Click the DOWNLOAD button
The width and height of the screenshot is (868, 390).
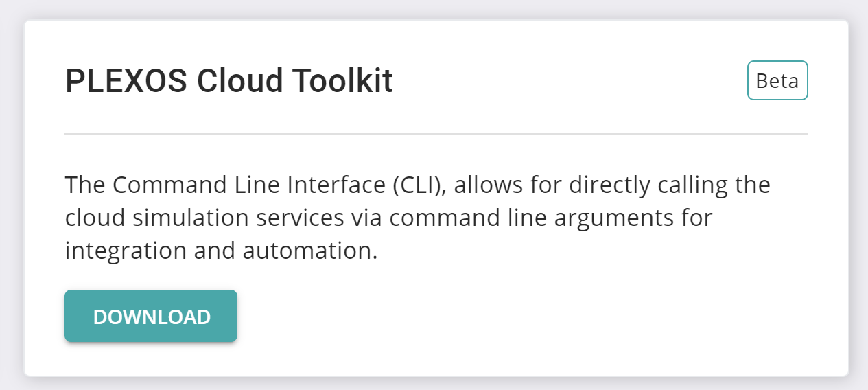[x=151, y=316]
